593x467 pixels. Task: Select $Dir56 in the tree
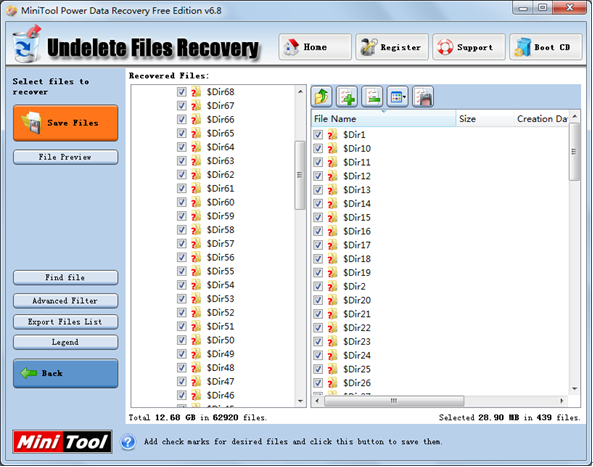(220, 258)
